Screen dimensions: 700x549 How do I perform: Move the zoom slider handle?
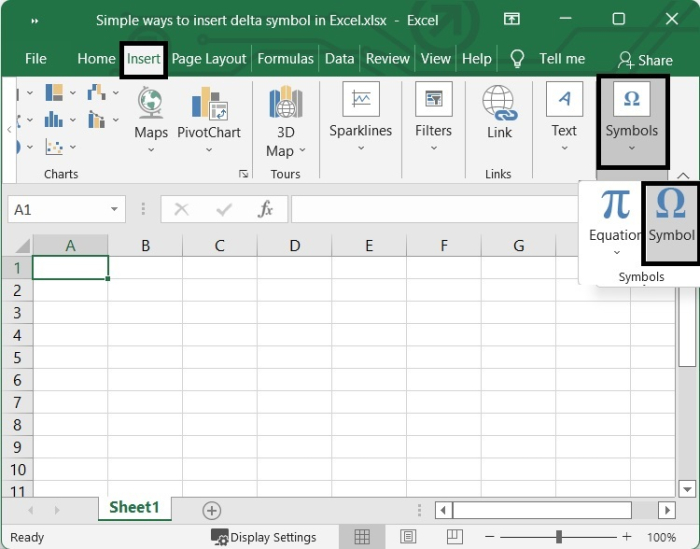pos(558,537)
